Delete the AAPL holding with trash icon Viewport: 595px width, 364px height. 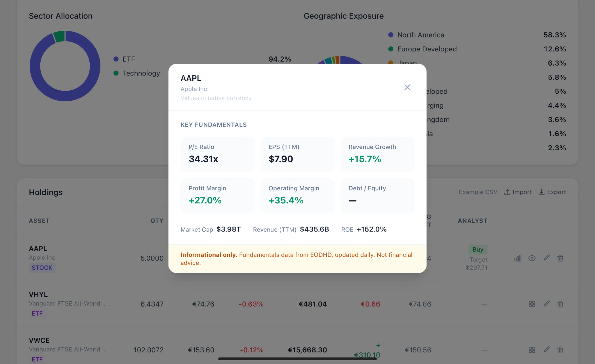pyautogui.click(x=560, y=258)
